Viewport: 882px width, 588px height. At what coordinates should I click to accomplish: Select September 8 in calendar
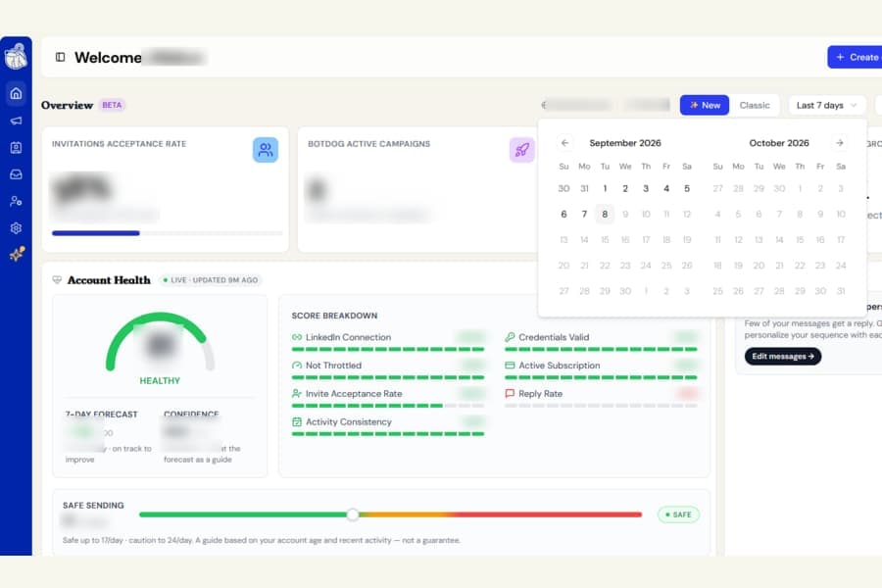(x=605, y=214)
